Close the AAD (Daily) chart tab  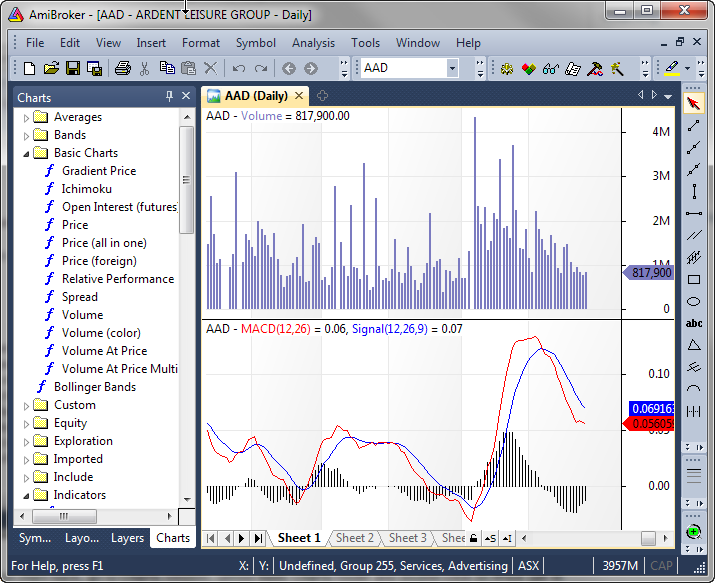[299, 96]
